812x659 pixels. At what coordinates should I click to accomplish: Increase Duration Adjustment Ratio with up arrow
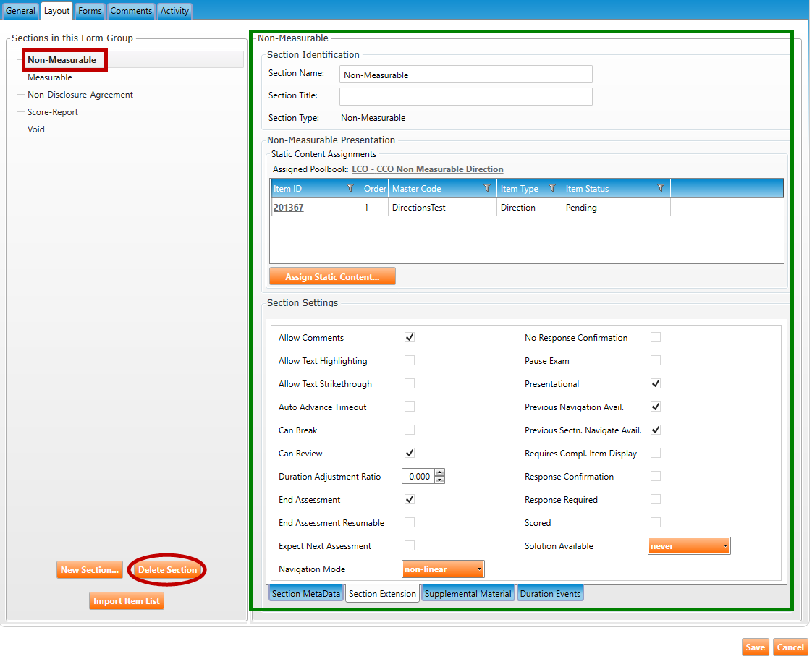(x=439, y=473)
